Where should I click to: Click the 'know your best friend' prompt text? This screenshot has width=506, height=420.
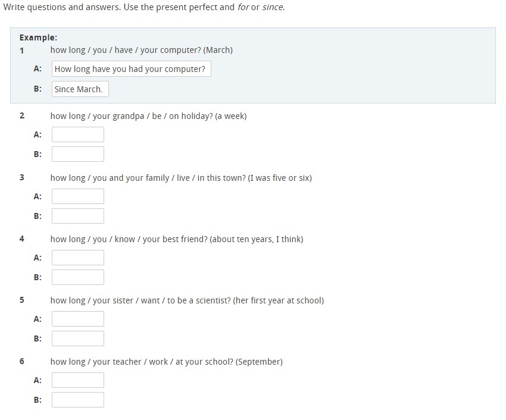coord(177,239)
